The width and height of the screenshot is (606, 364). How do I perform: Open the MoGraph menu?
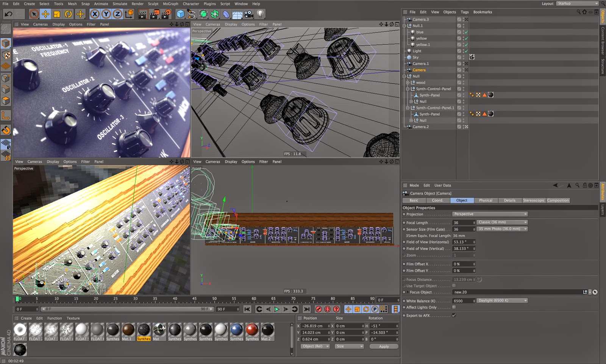pos(170,4)
